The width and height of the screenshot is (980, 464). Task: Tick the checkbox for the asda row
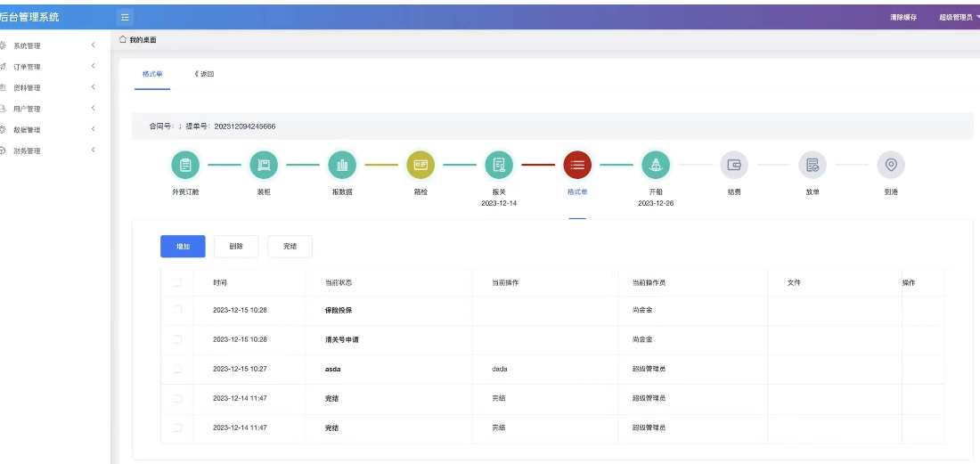(177, 369)
